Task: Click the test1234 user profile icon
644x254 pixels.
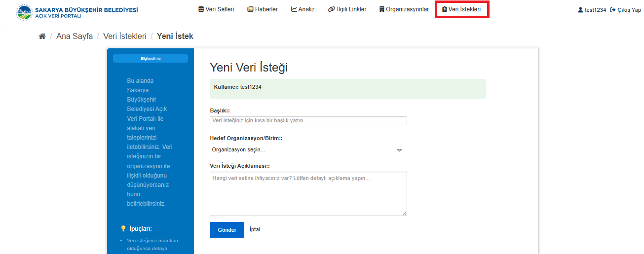Action: [x=580, y=10]
